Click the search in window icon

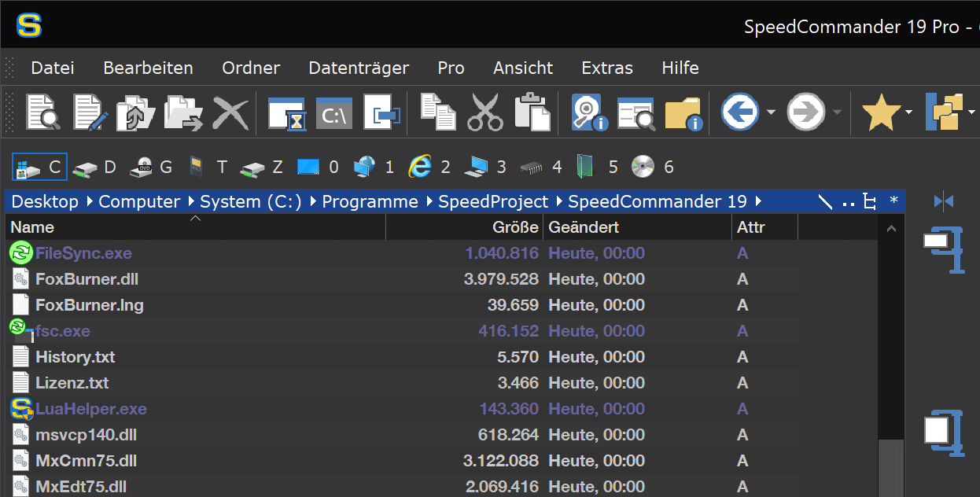[x=636, y=112]
